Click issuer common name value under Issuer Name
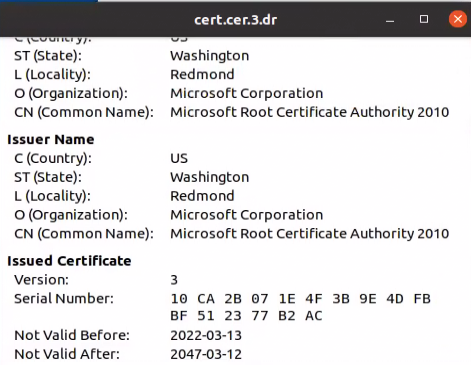Screen dimensions: 471x365 pos(310,233)
